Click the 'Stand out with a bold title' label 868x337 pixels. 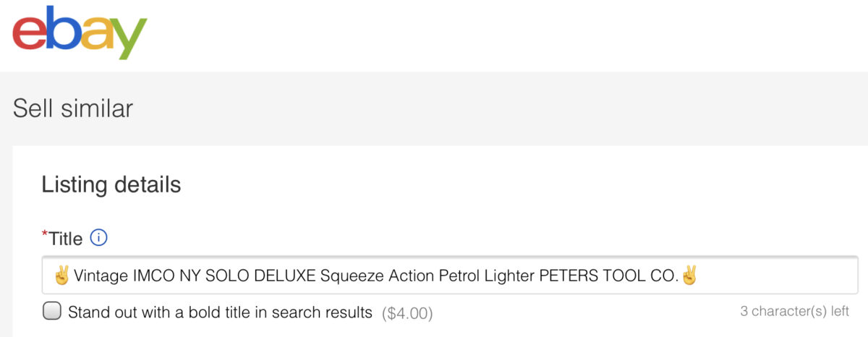(220, 312)
